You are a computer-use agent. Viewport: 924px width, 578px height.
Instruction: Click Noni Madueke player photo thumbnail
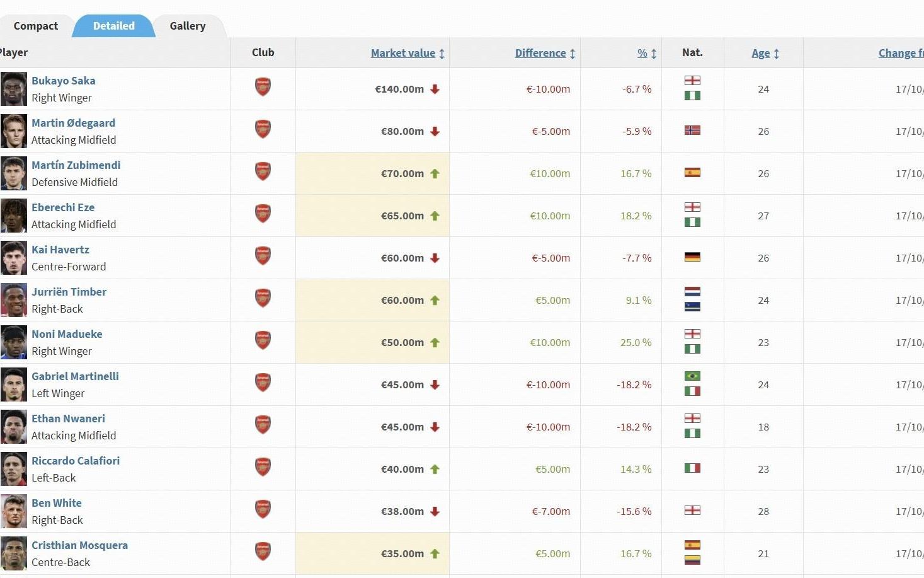point(14,342)
